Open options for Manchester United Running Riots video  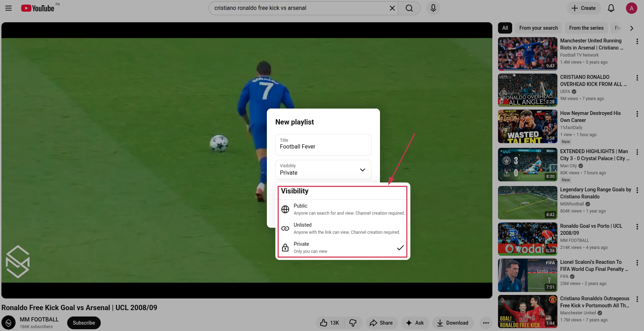click(x=637, y=41)
